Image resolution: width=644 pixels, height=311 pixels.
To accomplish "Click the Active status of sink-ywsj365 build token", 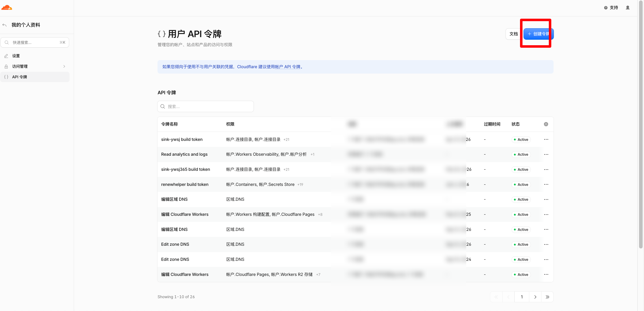I will [x=521, y=169].
